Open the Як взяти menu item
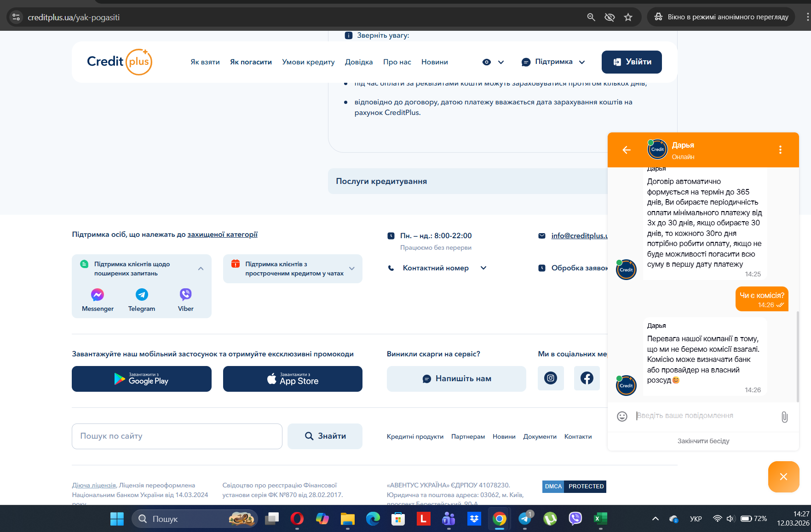This screenshot has height=532, width=811. [x=205, y=62]
